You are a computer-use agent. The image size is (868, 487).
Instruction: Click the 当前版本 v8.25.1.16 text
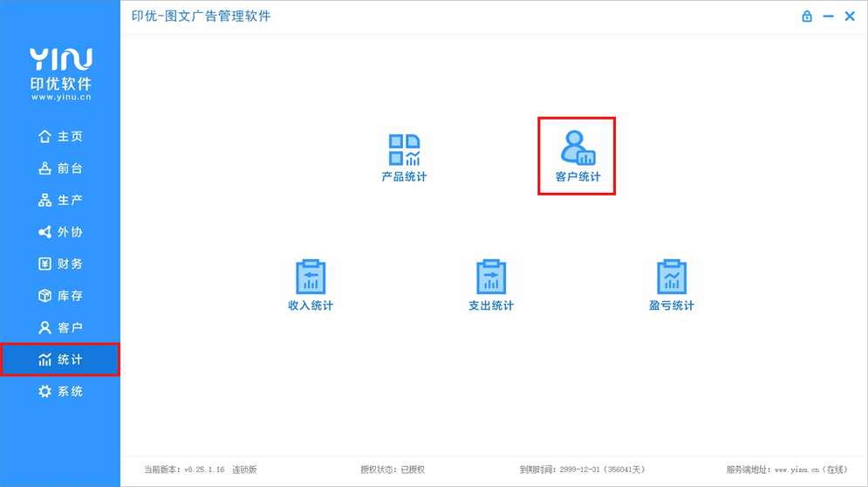point(184,470)
